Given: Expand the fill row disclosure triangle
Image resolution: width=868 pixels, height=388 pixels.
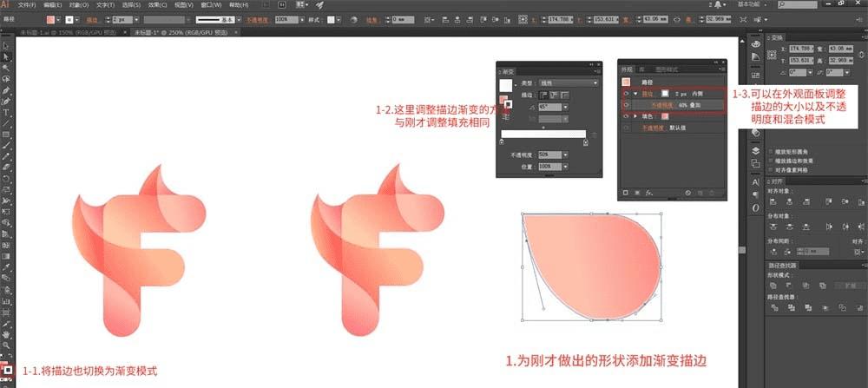Looking at the screenshot, I should [x=635, y=116].
